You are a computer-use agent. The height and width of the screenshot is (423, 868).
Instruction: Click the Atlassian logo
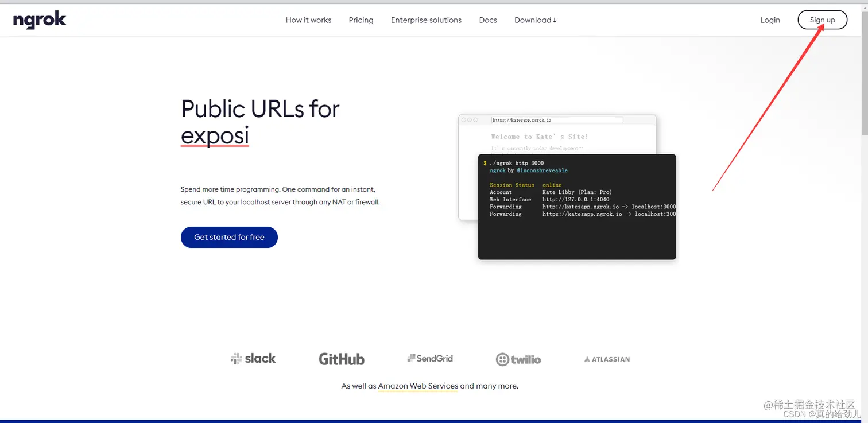tap(607, 359)
